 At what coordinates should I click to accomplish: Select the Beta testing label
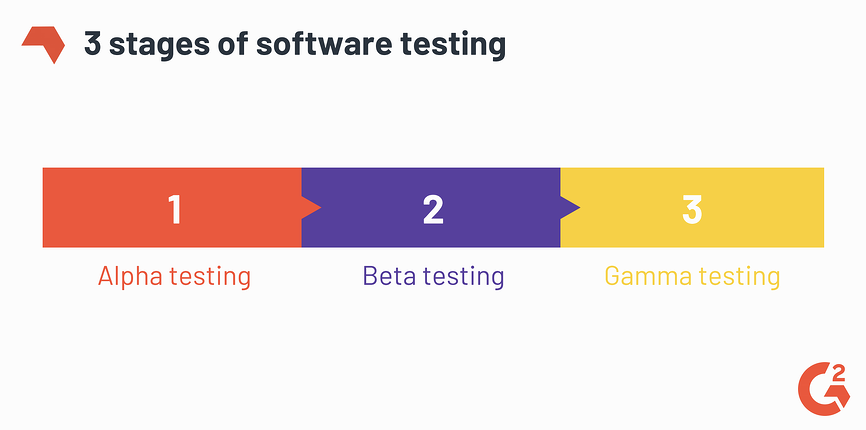tap(433, 276)
